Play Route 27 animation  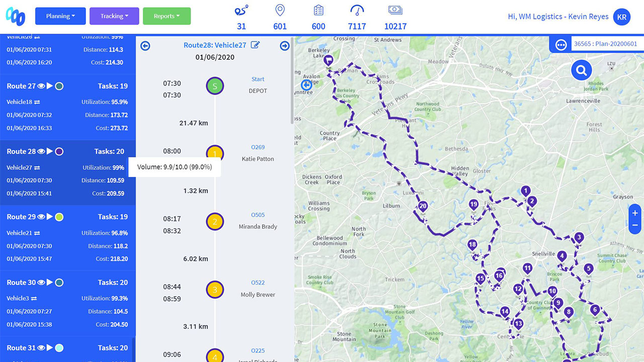50,86
